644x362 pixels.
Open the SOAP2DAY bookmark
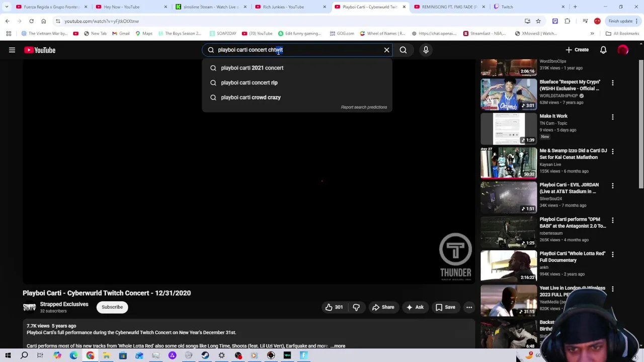pos(223,33)
